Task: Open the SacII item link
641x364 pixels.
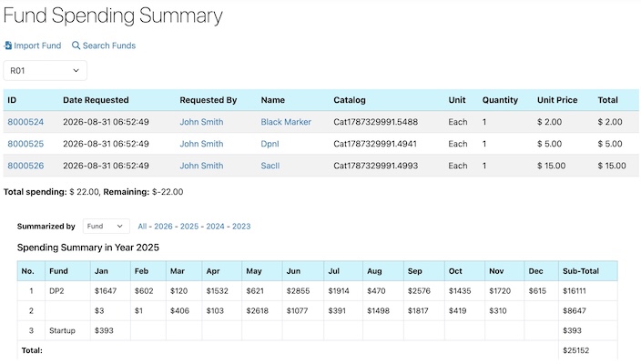Action: pyautogui.click(x=270, y=166)
